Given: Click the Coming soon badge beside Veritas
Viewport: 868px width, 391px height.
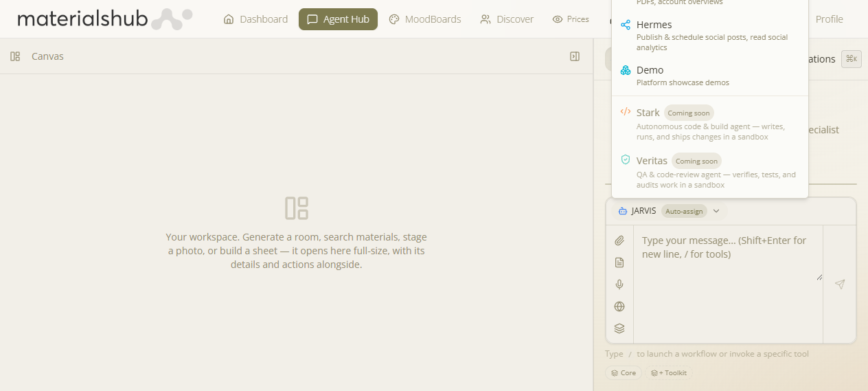Looking at the screenshot, I should pyautogui.click(x=696, y=161).
